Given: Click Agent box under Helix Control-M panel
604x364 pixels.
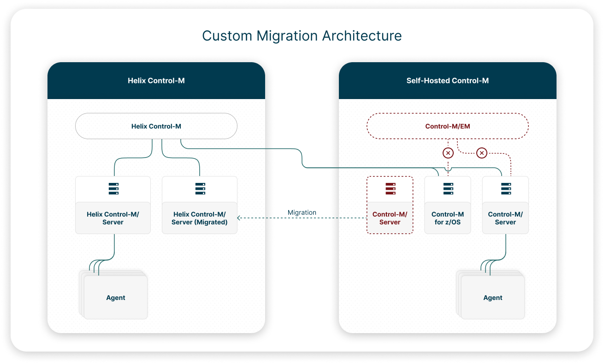Looking at the screenshot, I should pos(116,298).
